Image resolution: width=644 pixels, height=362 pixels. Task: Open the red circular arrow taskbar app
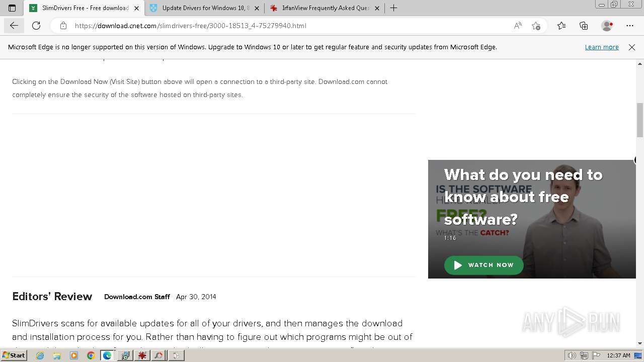point(159,355)
